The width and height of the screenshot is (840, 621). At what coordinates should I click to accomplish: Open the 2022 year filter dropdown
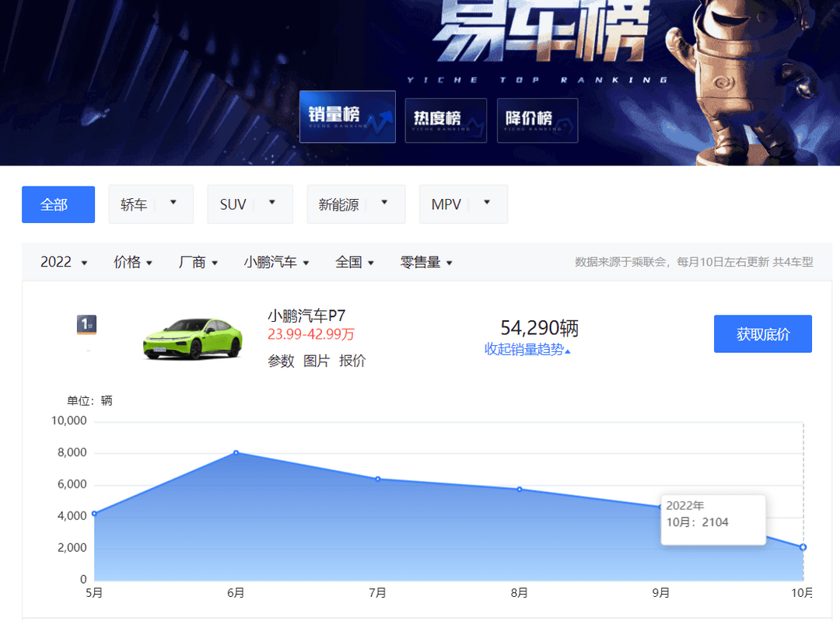coord(64,263)
